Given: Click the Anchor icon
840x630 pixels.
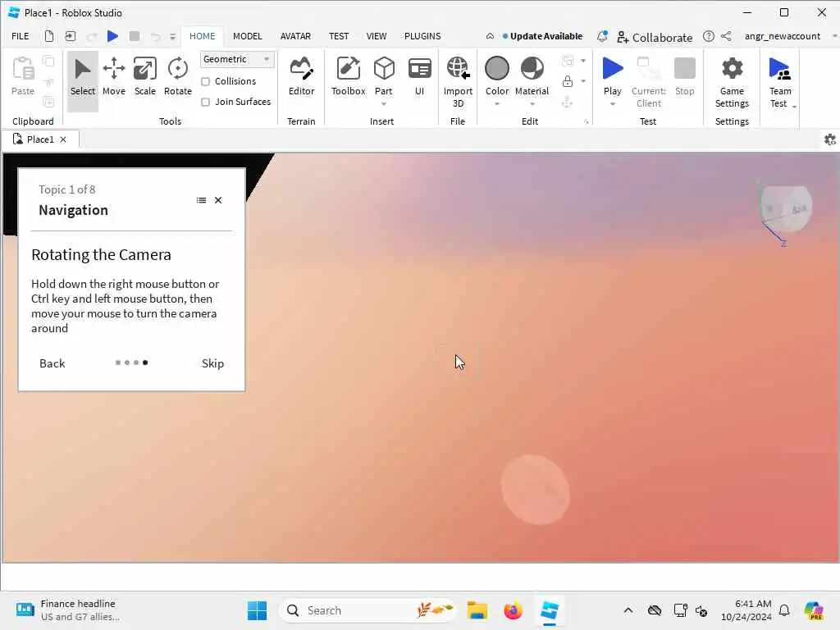Looking at the screenshot, I should (x=568, y=102).
